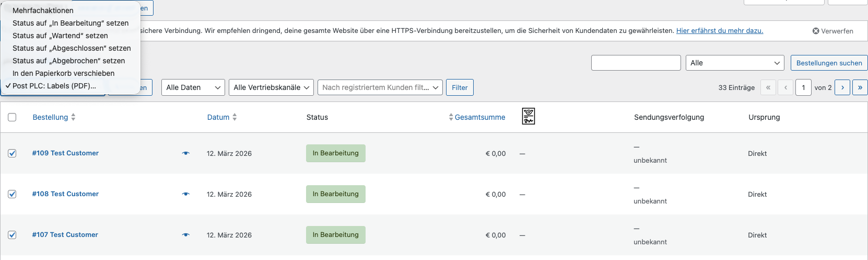Choose Status auf In Bearbeitung setzen
This screenshot has width=868, height=260.
[x=71, y=23]
